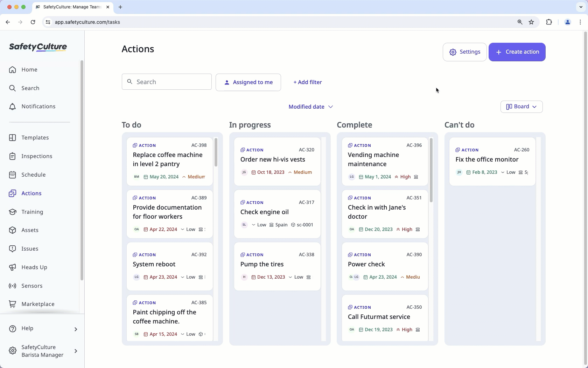This screenshot has height=368, width=588.
Task: Go to Templates in the sidebar
Action: [29, 137]
